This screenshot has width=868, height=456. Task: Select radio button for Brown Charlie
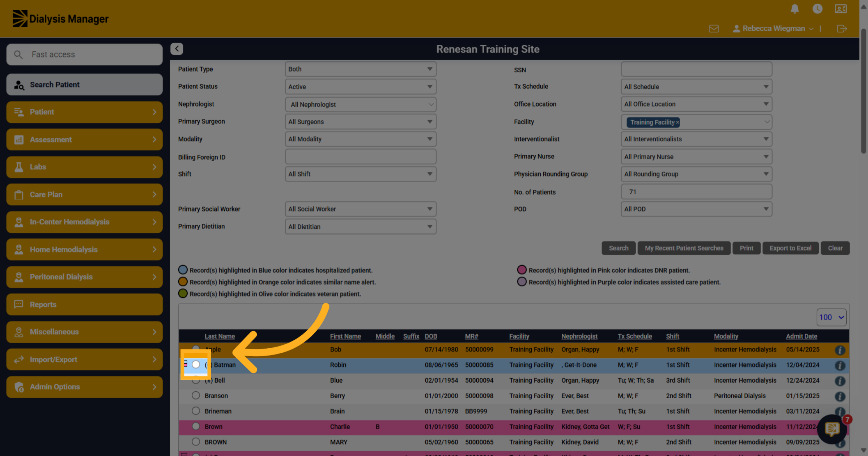point(196,426)
